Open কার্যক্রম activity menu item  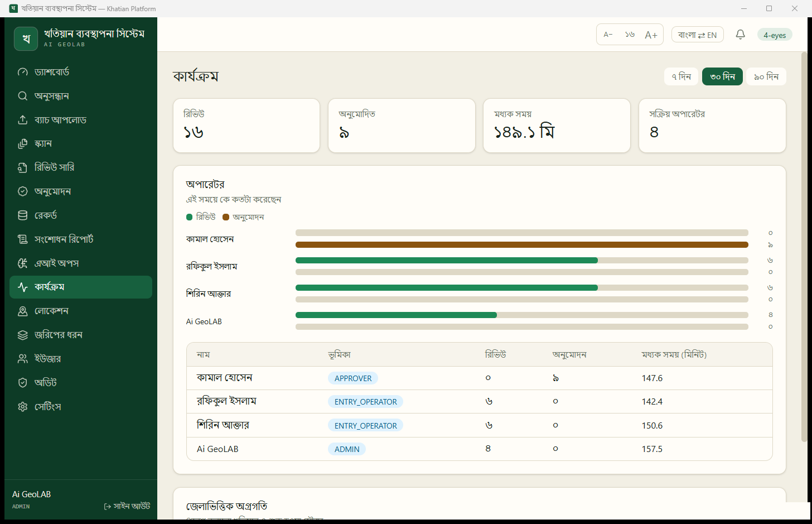point(81,287)
